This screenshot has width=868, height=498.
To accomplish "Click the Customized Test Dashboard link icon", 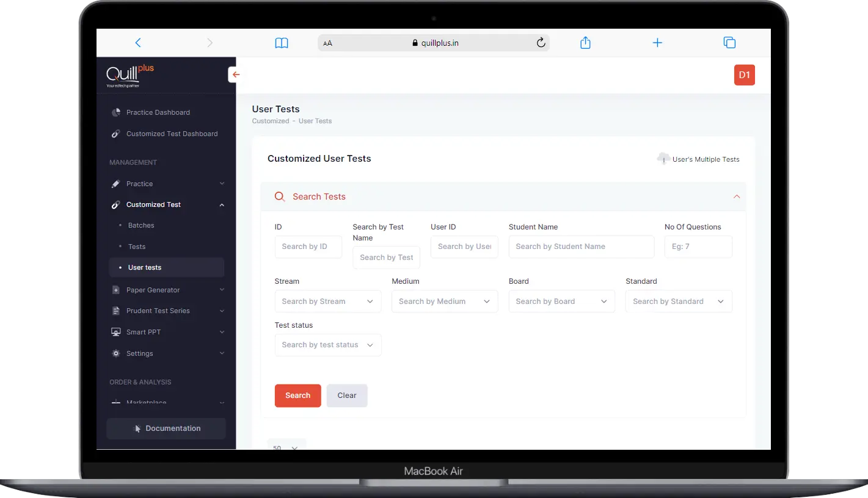I will [116, 134].
